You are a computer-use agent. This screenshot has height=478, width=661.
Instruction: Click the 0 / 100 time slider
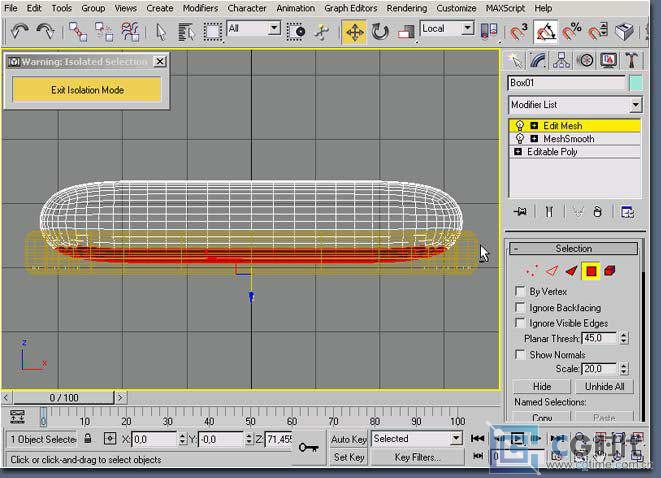click(x=64, y=397)
